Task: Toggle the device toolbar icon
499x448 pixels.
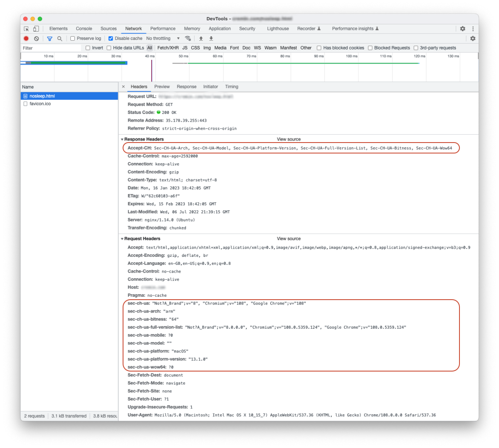Action: pyautogui.click(x=36, y=29)
